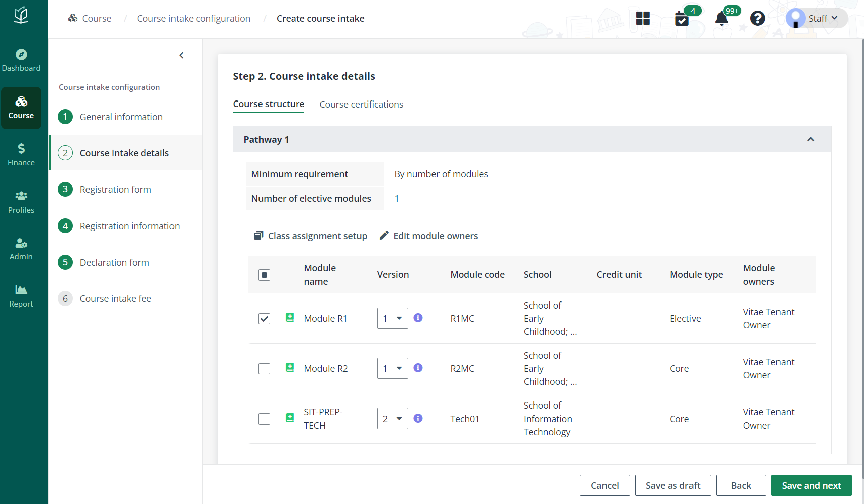The image size is (864, 504).
Task: Open the Profiles sidebar section
Action: 21,203
